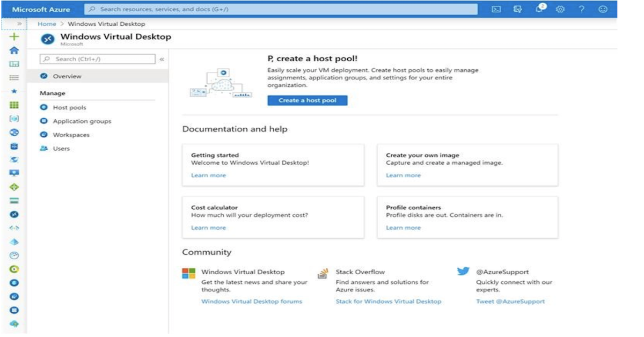This screenshot has width=644, height=337.
Task: Open Storage accounts striped bars icon
Action: tap(14, 201)
